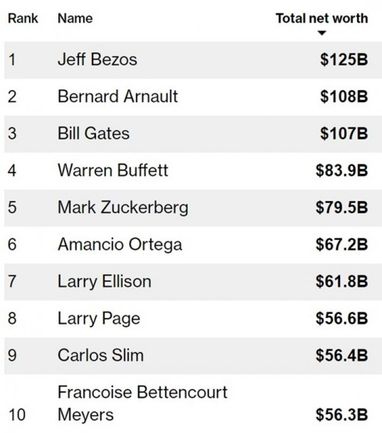Click the sort arrow under Total net worth
The height and width of the screenshot is (433, 382).
click(x=322, y=33)
